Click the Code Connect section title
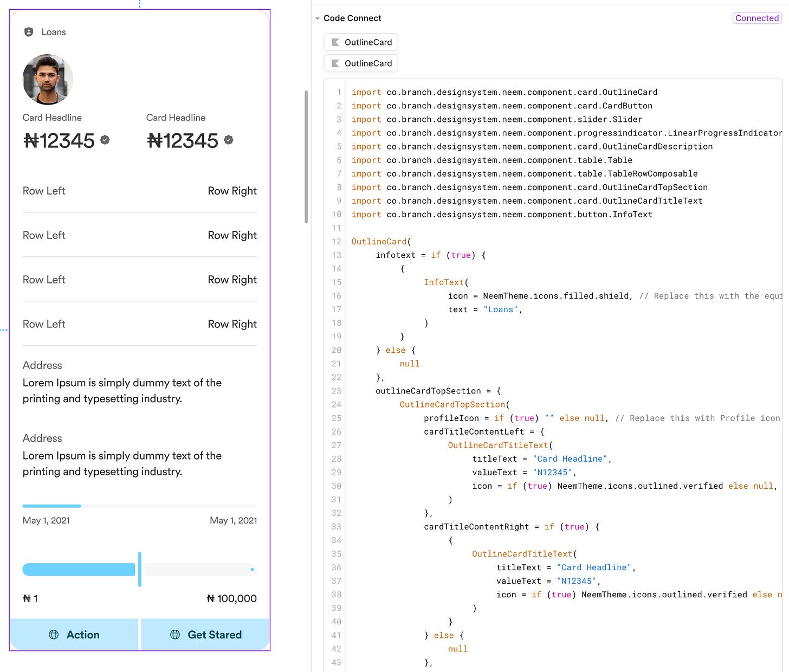The height and width of the screenshot is (672, 789). 352,18
